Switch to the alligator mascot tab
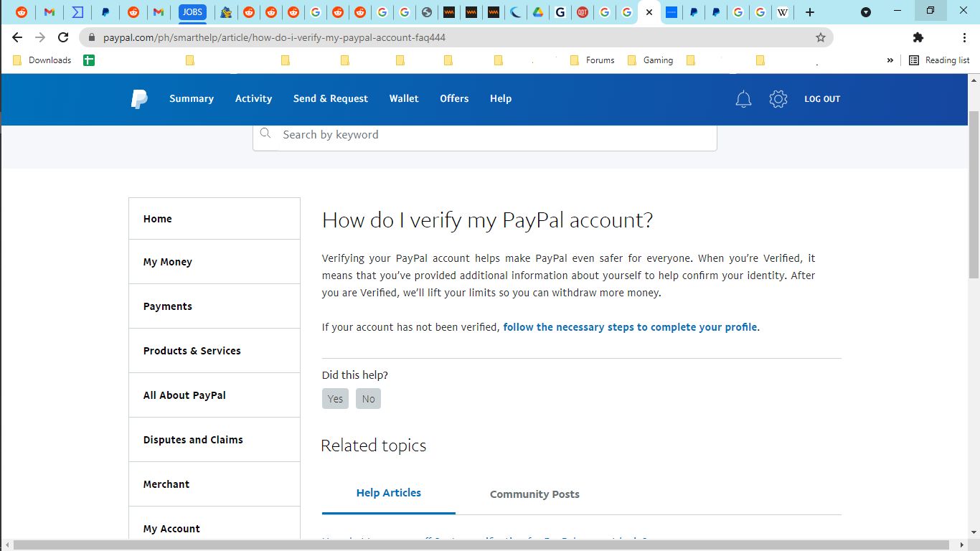The height and width of the screenshot is (551, 980). 226,12
